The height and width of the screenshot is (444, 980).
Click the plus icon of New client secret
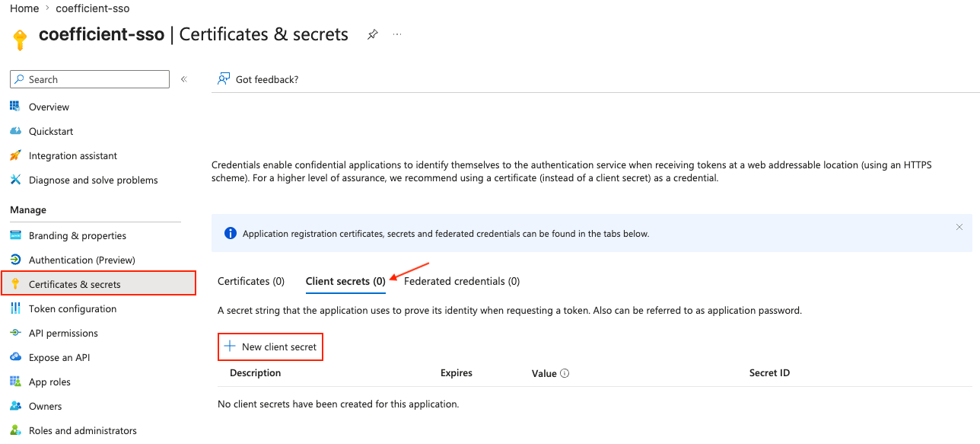pos(229,347)
